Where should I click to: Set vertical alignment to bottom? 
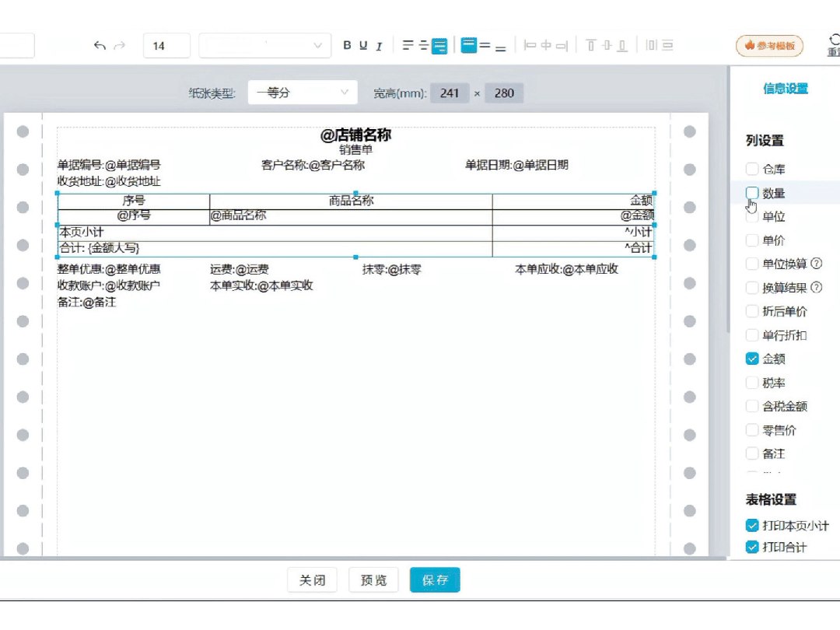click(500, 48)
